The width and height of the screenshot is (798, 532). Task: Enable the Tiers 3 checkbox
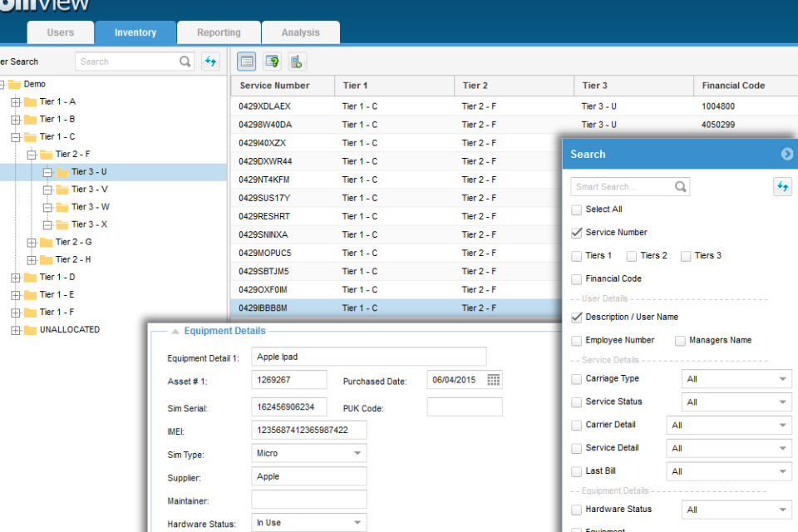[x=686, y=256]
